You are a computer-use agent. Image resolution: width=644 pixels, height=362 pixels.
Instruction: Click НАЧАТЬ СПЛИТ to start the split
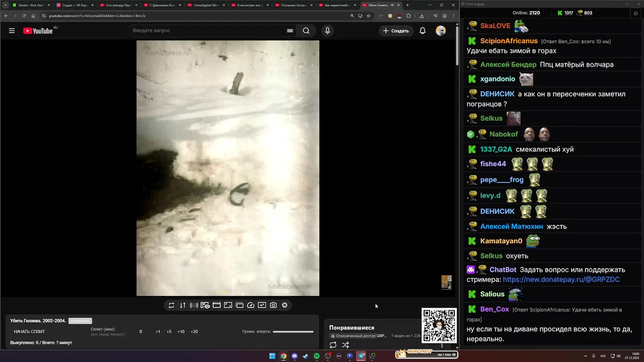29,332
